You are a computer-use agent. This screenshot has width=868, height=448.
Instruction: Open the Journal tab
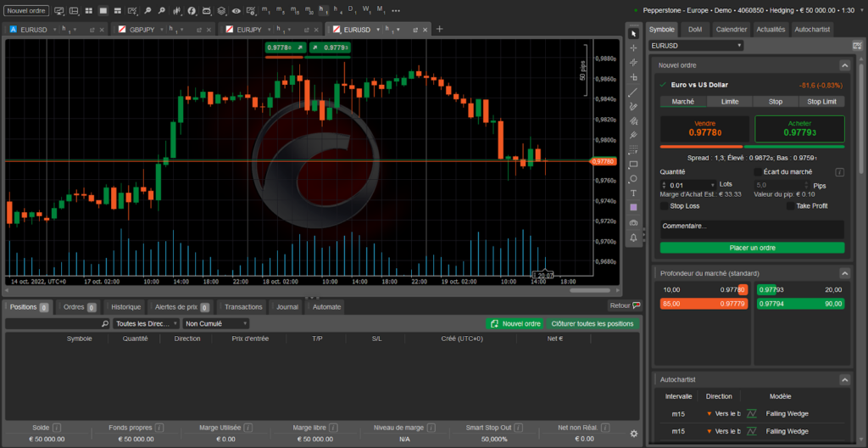click(287, 306)
